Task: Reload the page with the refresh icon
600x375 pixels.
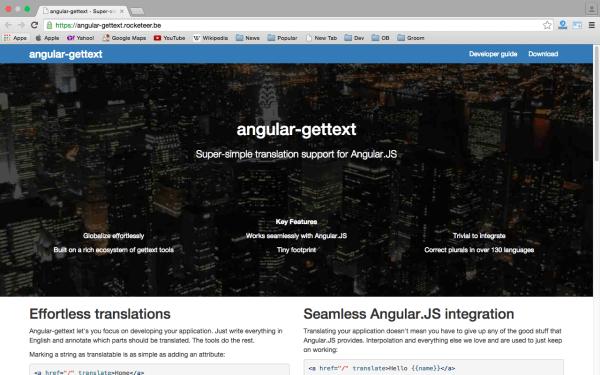Action: (34, 25)
